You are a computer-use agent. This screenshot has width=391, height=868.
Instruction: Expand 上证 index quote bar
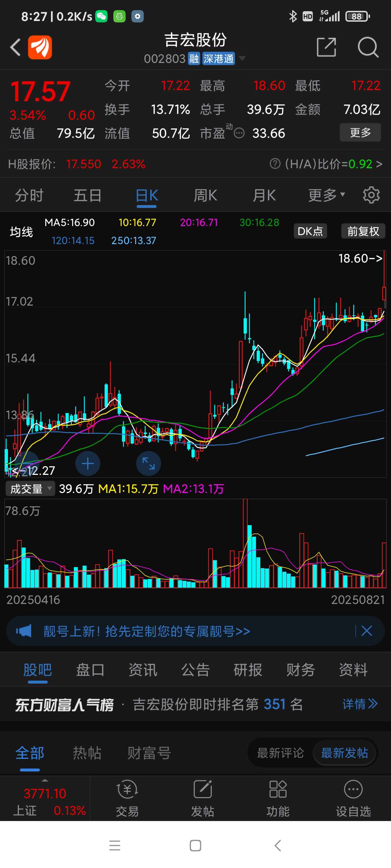45,799
